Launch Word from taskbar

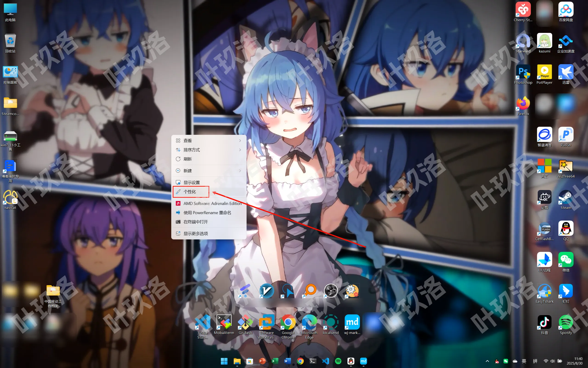click(287, 361)
